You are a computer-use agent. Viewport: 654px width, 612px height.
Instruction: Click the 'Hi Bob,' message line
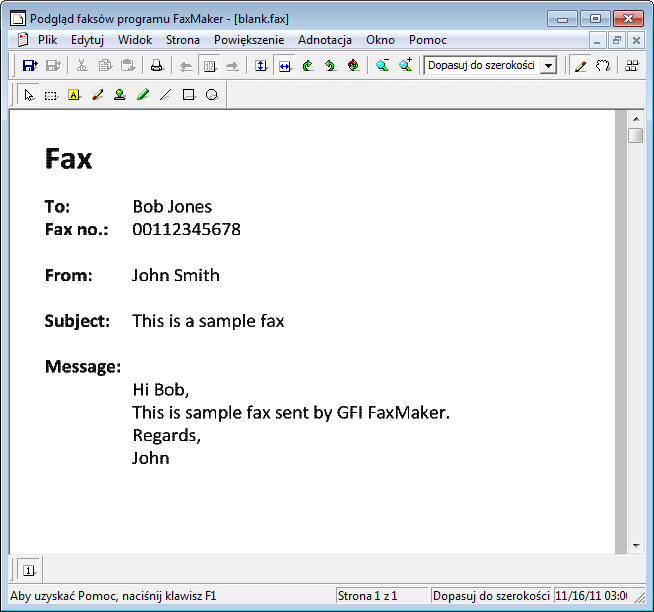click(161, 390)
